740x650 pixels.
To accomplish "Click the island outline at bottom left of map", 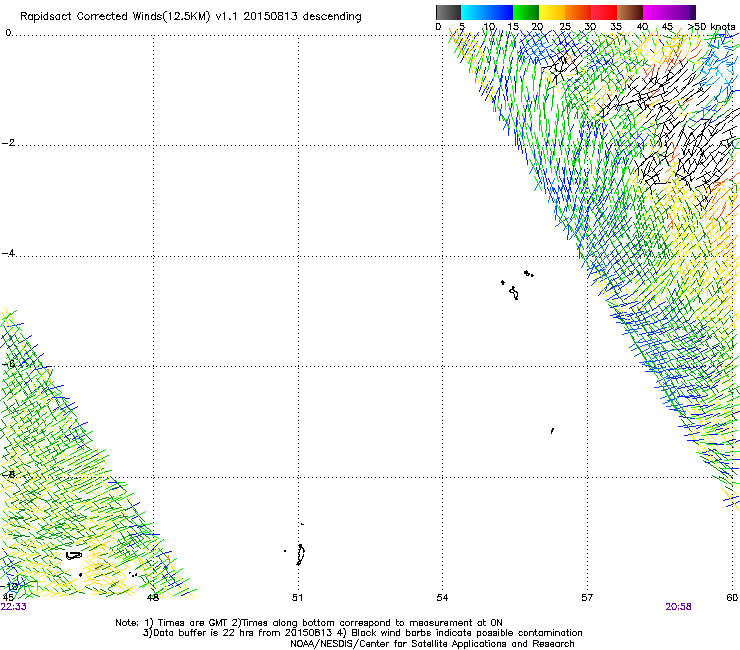I will pyautogui.click(x=74, y=556).
